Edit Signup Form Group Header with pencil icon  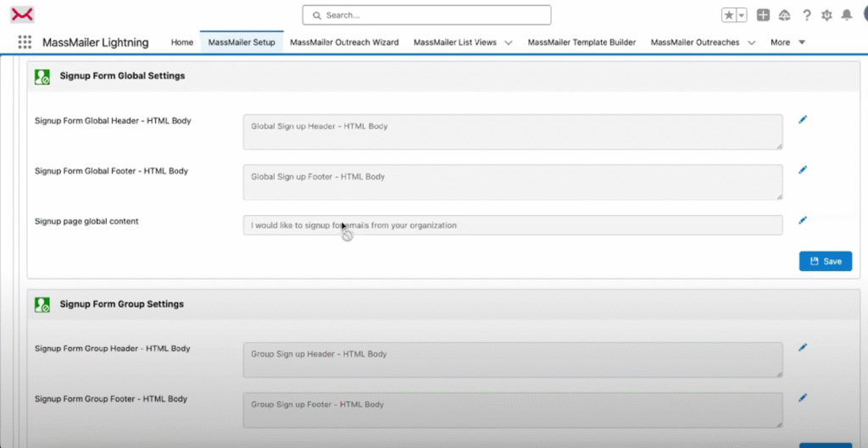pos(803,347)
